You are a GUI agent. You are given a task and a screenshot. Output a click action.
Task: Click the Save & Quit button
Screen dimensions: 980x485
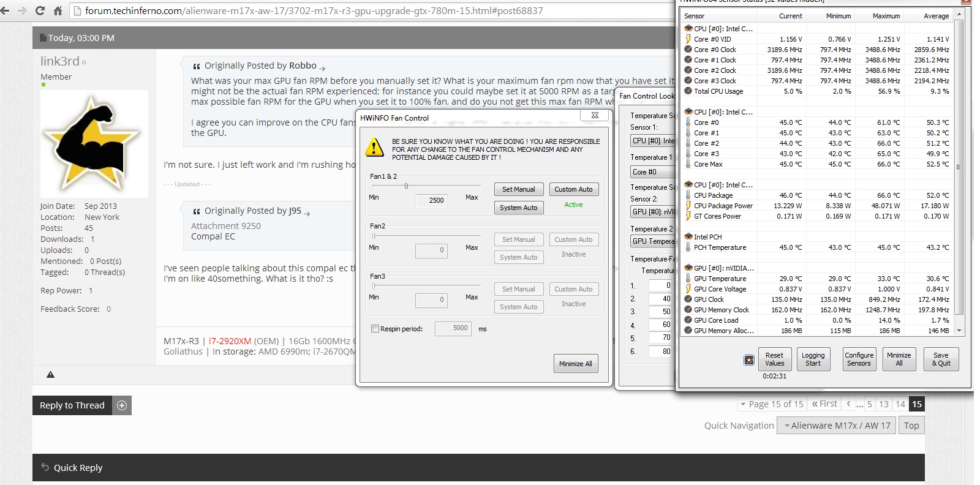point(941,359)
